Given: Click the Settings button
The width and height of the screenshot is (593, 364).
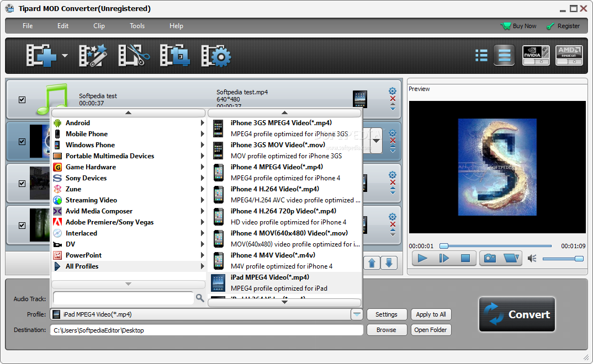Looking at the screenshot, I should click(x=386, y=314).
